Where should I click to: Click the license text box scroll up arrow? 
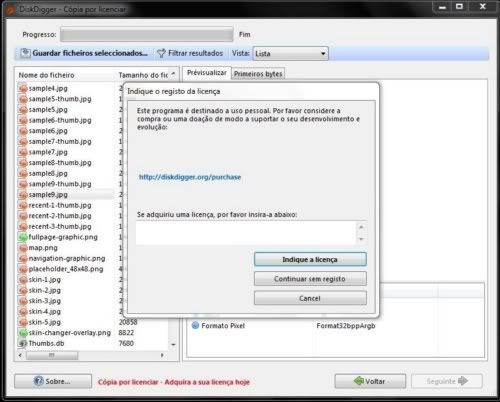[361, 227]
